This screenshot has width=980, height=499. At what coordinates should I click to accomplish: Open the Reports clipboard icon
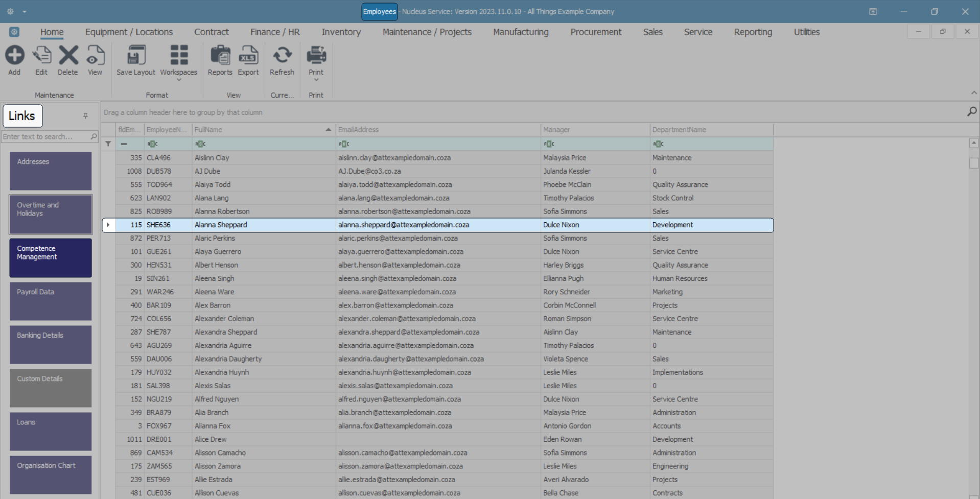tap(220, 56)
